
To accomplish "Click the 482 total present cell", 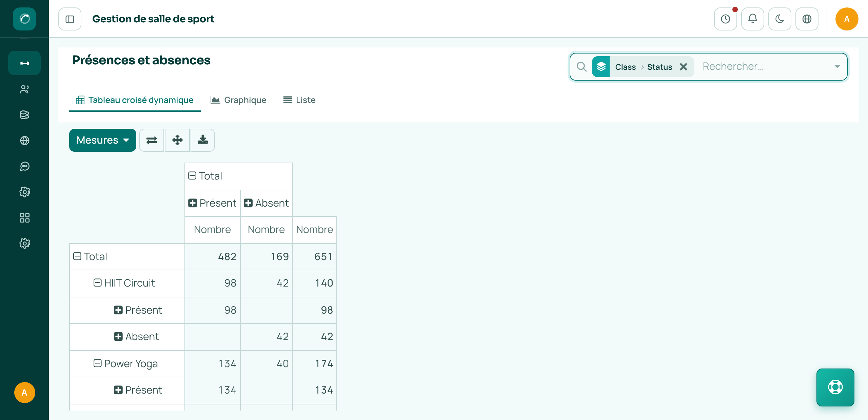I will pyautogui.click(x=213, y=257).
